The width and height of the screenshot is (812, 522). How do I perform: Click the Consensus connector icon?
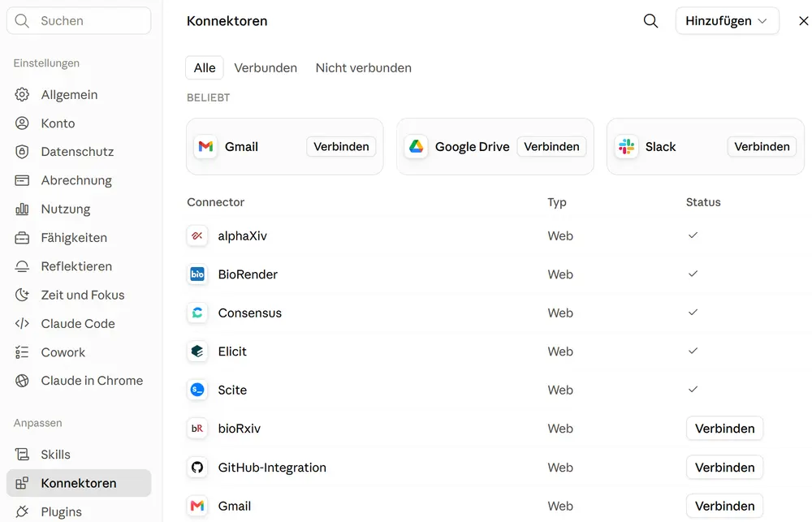(197, 313)
